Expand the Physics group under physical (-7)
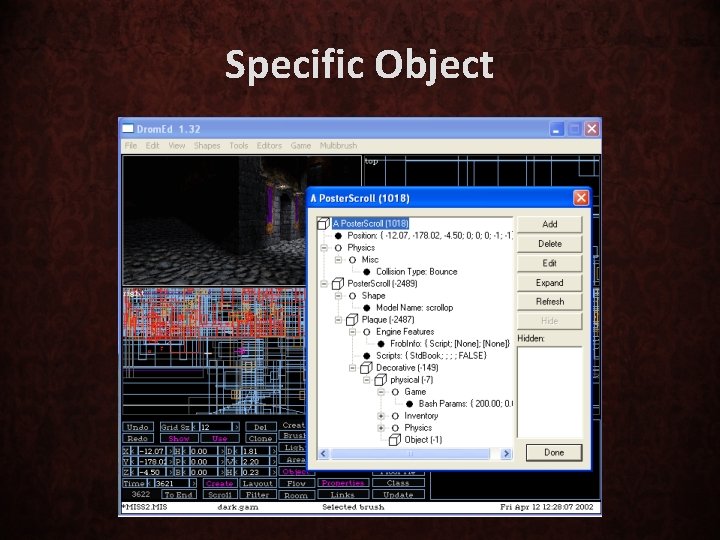This screenshot has width=720, height=540. 381,428
